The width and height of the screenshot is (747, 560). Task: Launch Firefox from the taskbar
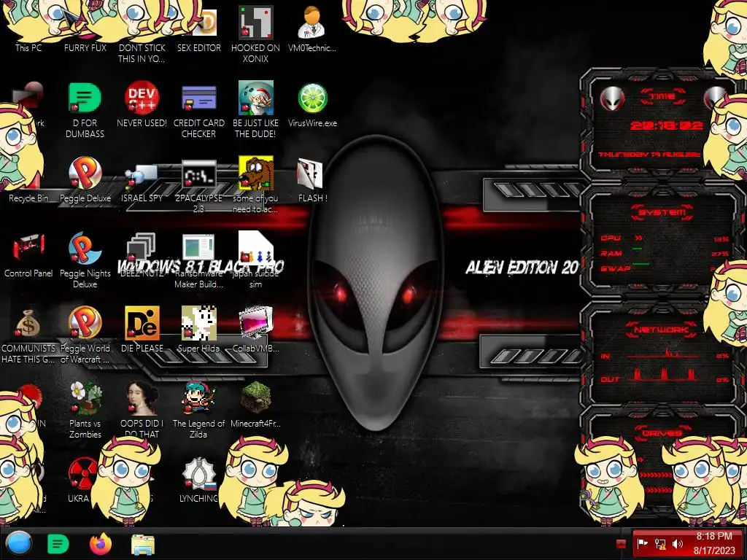101,544
